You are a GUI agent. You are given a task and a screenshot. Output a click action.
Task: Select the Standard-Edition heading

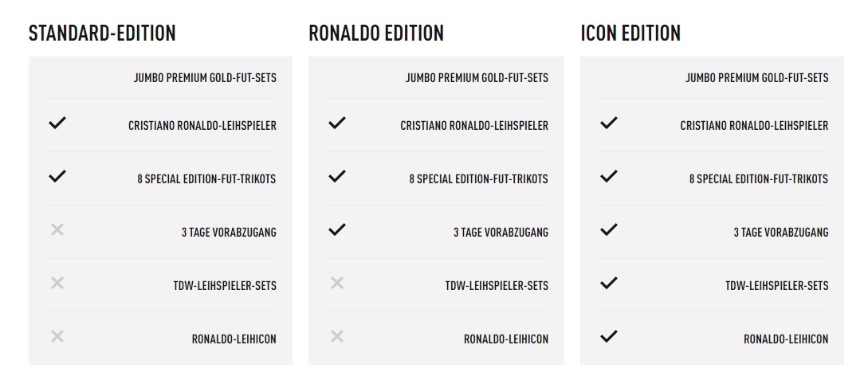pos(102,33)
